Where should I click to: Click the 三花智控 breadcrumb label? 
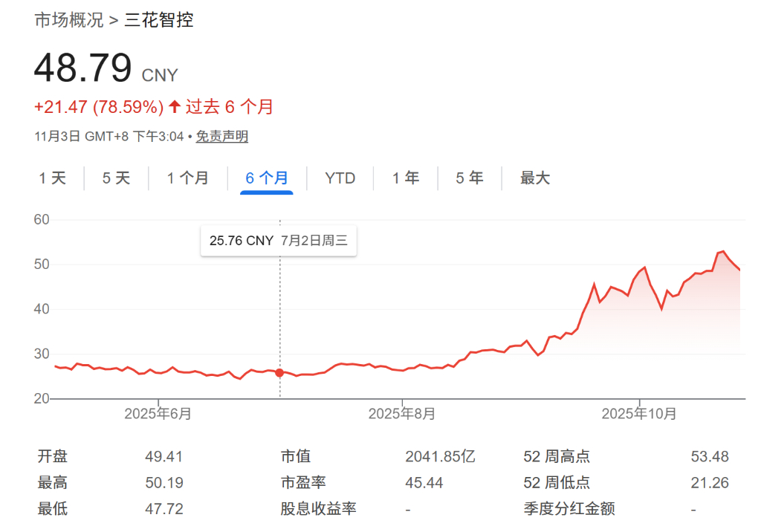(x=161, y=21)
